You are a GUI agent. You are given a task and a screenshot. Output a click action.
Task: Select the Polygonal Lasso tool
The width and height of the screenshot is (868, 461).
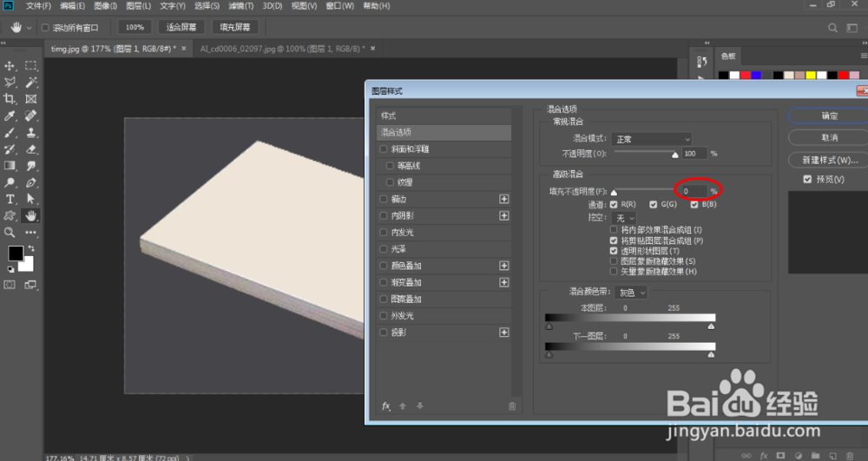10,82
